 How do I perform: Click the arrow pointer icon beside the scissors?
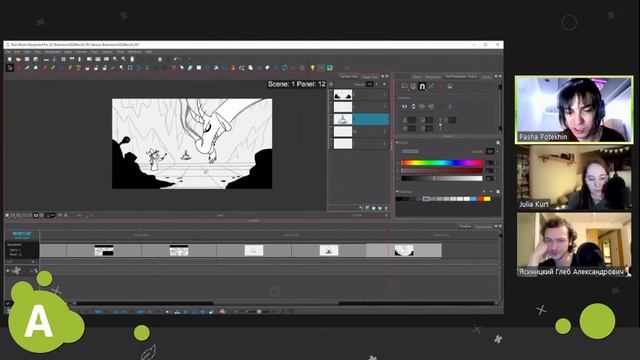tap(182, 68)
